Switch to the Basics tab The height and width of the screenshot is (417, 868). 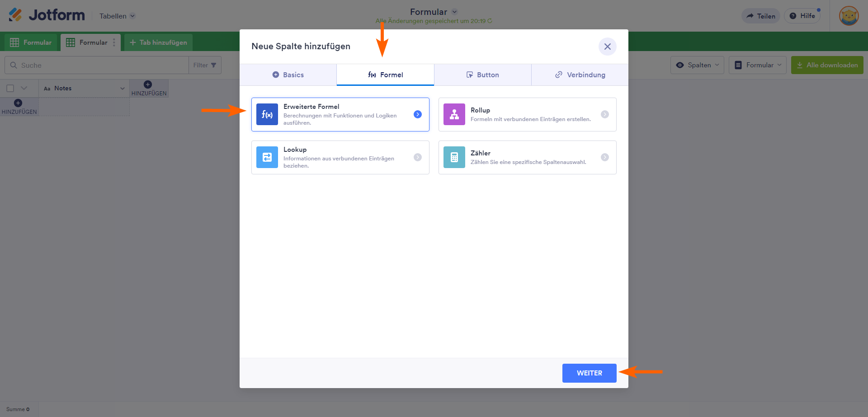click(288, 75)
